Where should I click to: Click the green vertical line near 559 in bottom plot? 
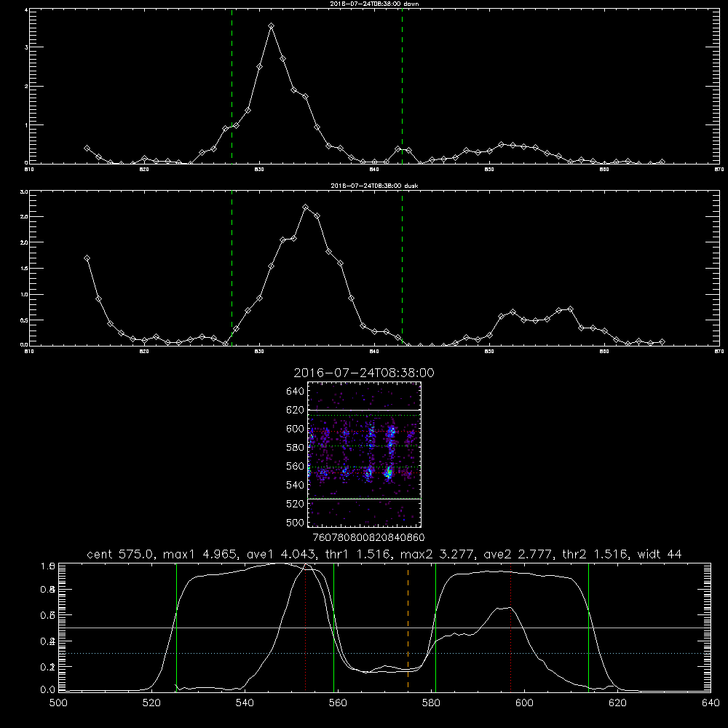coord(334,627)
